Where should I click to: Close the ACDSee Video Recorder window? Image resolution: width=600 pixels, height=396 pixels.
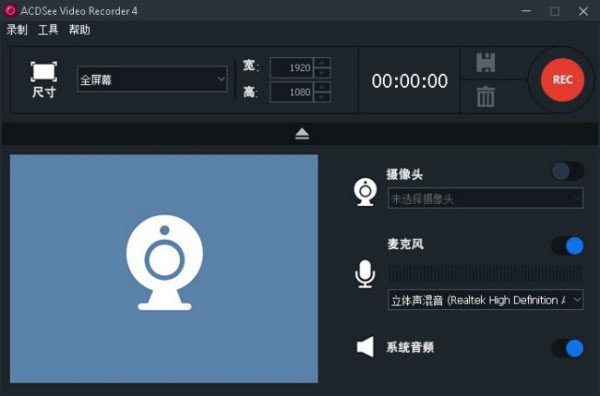click(583, 11)
